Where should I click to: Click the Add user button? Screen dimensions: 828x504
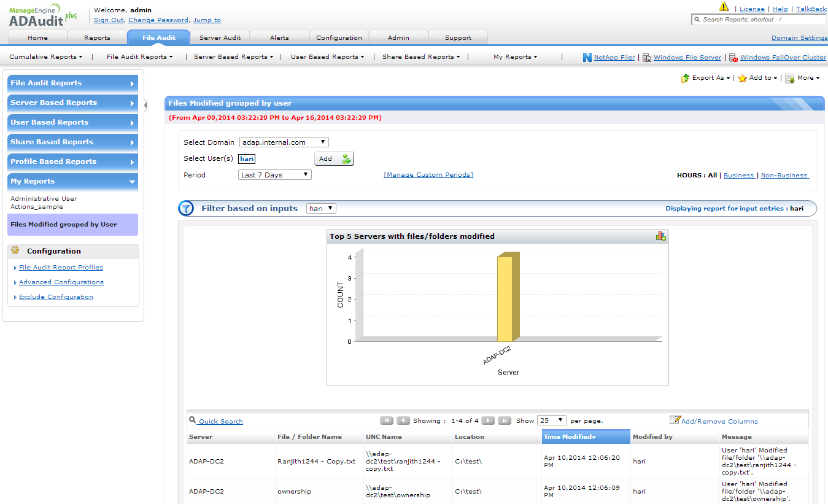334,158
